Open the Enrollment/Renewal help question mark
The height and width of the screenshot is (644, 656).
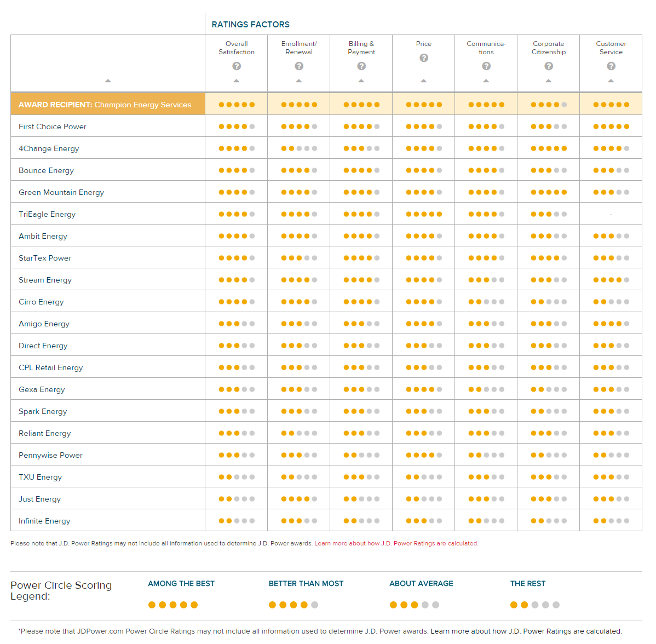tap(299, 66)
